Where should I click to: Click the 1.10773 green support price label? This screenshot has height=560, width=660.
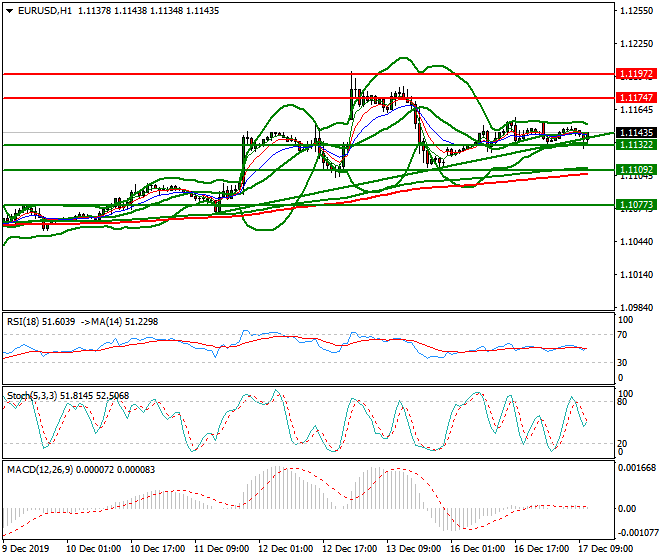pos(636,205)
